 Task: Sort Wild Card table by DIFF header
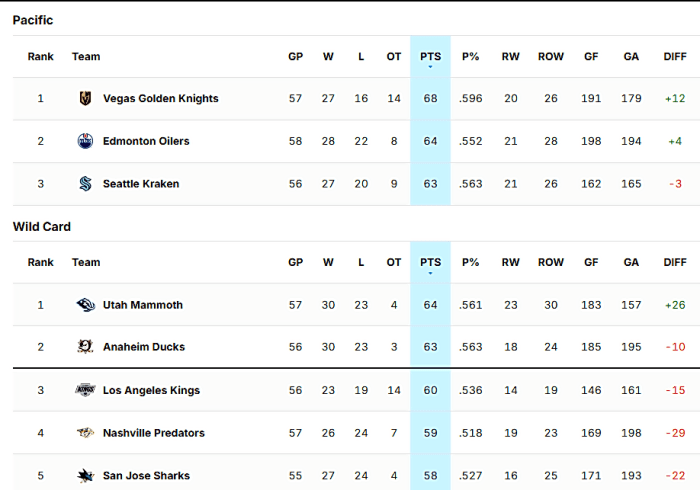tap(675, 262)
